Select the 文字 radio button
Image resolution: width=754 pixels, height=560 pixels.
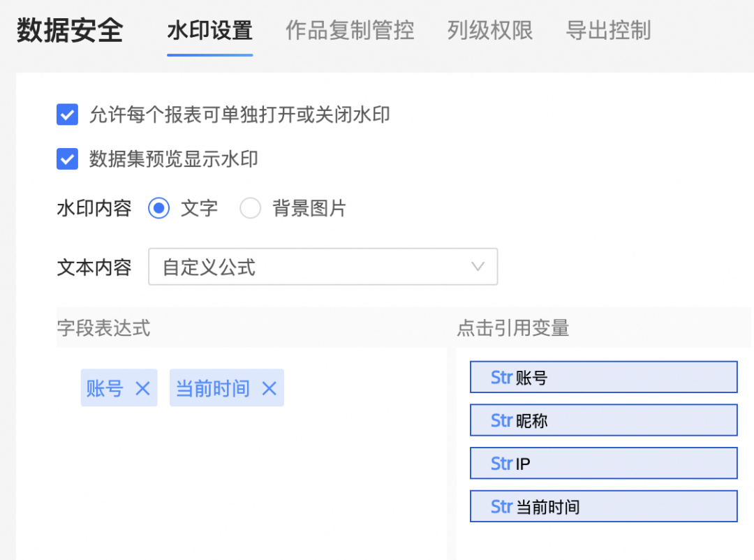159,208
